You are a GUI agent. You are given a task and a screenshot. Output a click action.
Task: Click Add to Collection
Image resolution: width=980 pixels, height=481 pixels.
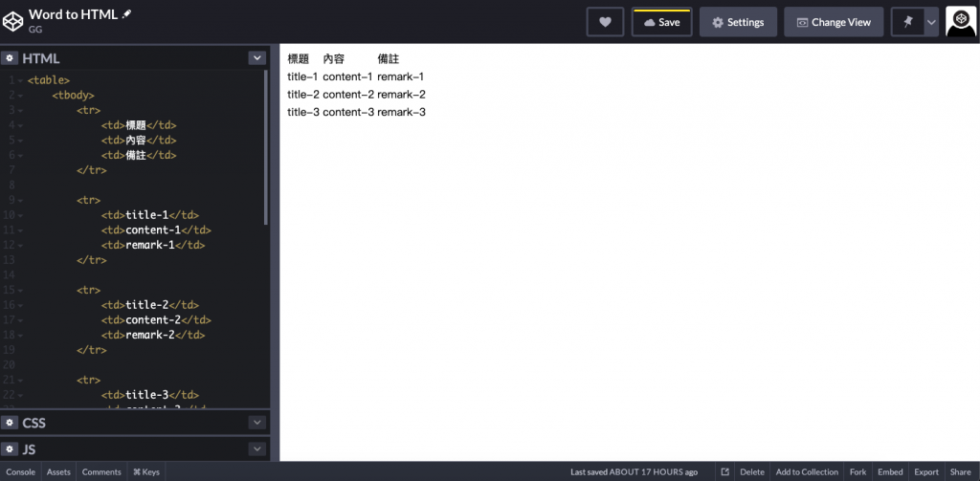pyautogui.click(x=807, y=472)
